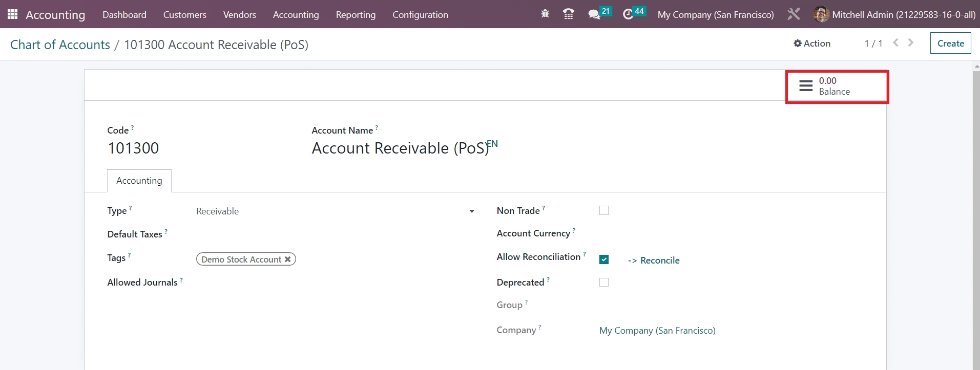Click the debug bug icon
Viewport: 980px width, 370px height.
click(x=545, y=14)
